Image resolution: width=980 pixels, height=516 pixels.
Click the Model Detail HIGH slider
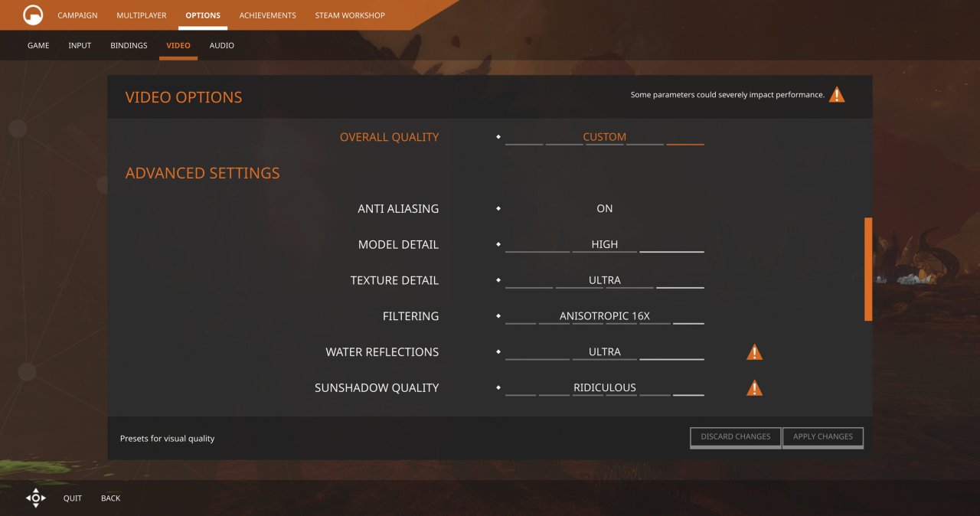click(x=605, y=245)
